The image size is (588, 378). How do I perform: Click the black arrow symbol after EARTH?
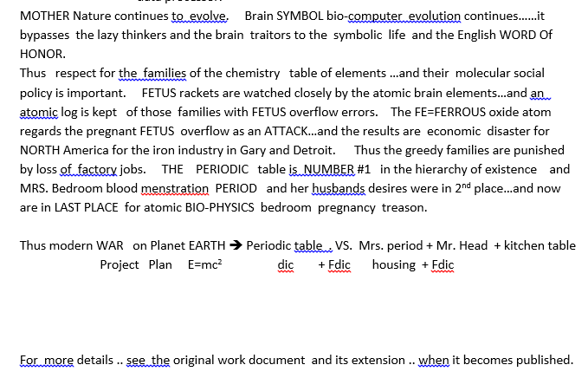coord(236,245)
